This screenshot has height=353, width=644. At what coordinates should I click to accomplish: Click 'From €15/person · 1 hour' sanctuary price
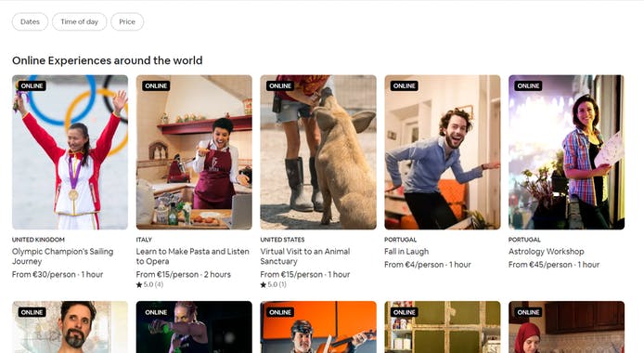[304, 275]
